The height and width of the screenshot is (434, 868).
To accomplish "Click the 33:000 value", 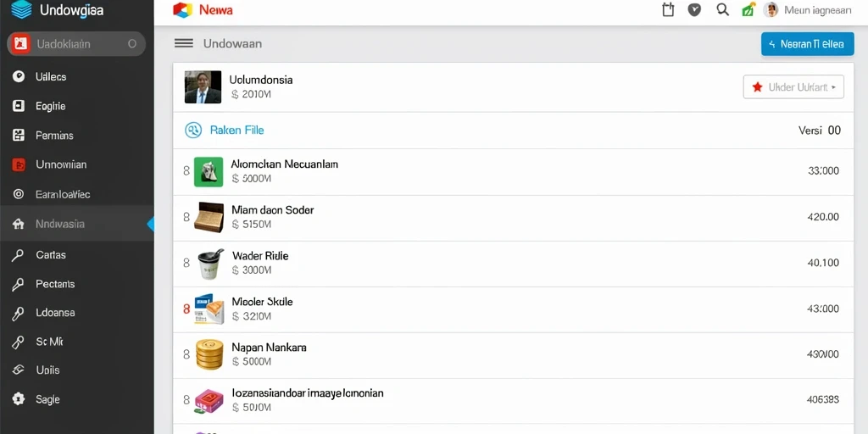I will pyautogui.click(x=823, y=170).
